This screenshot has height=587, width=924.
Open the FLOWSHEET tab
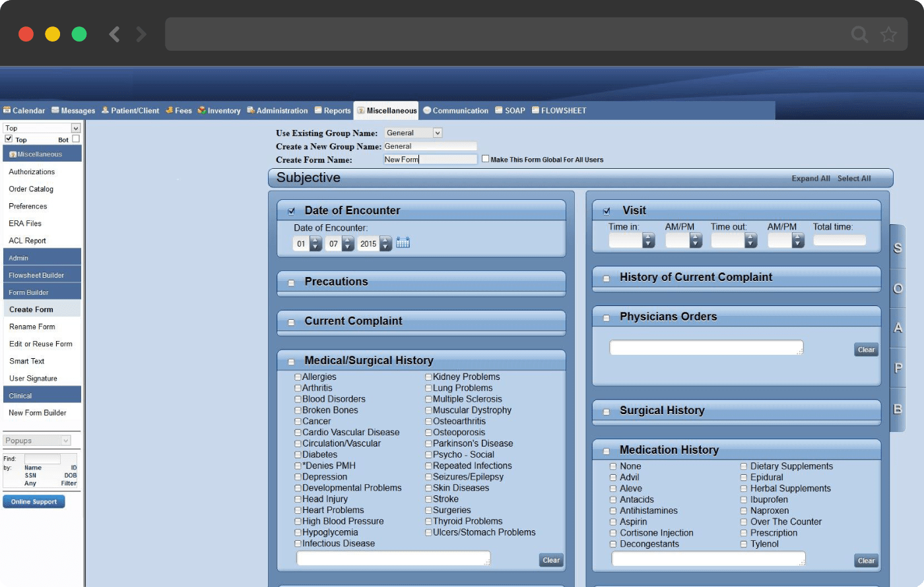pos(559,110)
